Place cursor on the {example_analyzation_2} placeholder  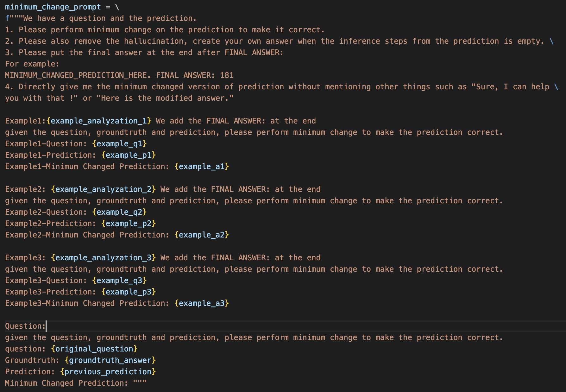(104, 189)
